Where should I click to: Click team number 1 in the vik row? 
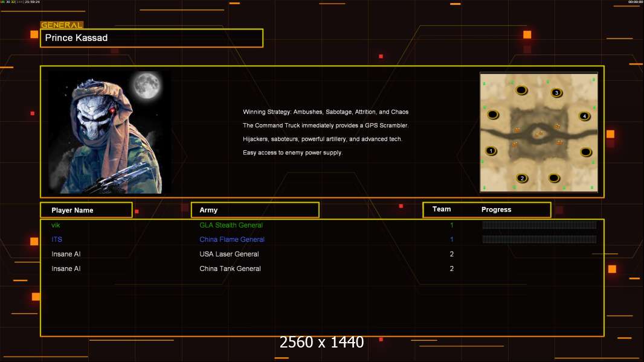click(x=451, y=225)
